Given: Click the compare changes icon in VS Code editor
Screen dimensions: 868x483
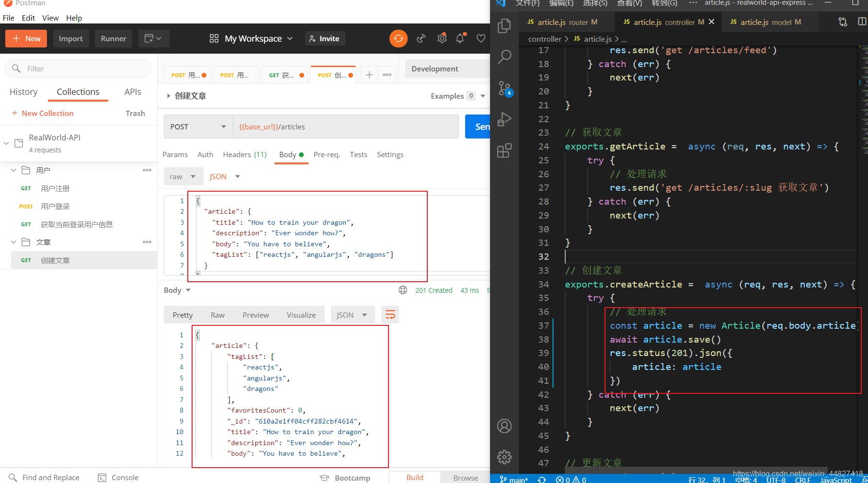Looking at the screenshot, I should (x=843, y=22).
